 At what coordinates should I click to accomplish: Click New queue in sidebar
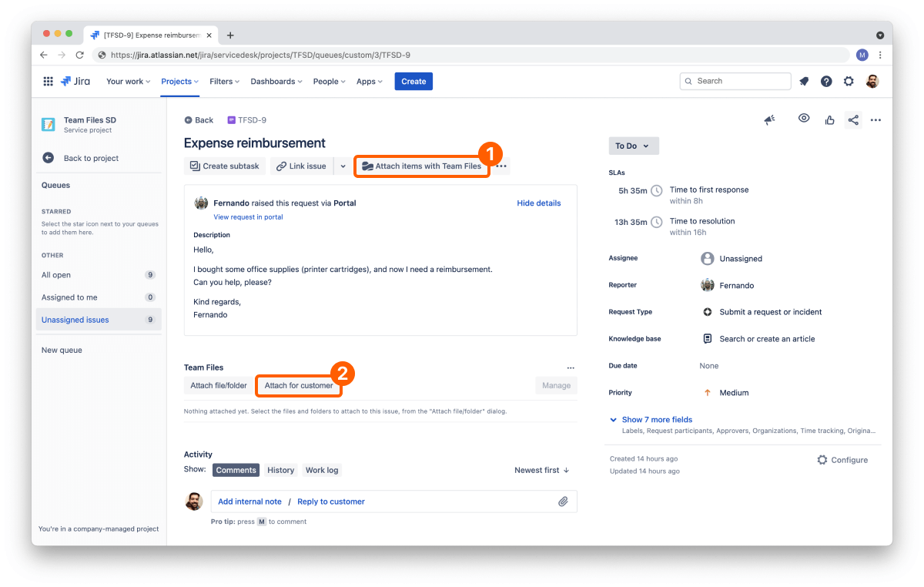click(62, 350)
